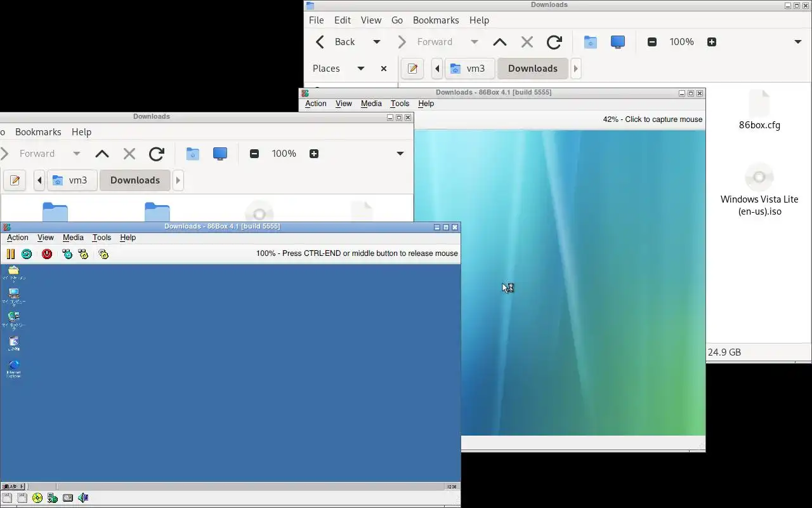Open Action menu in front 86Box window
The width and height of the screenshot is (812, 508).
(18, 237)
